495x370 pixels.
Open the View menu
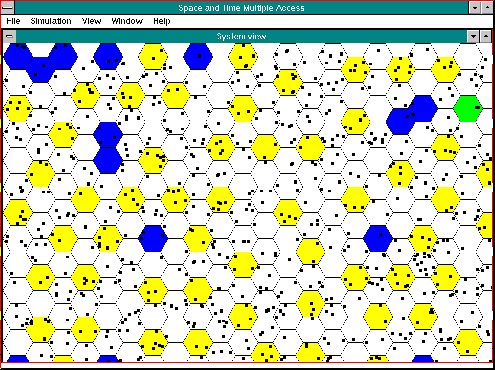coord(91,21)
